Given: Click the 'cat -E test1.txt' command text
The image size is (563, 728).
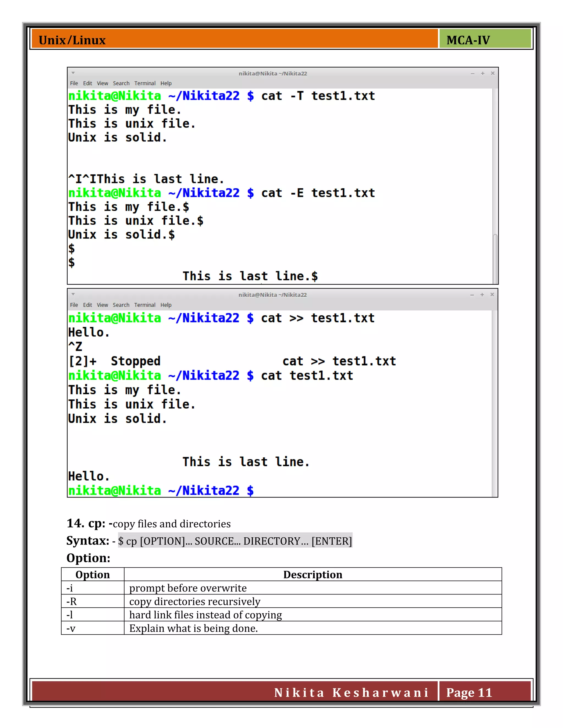Looking at the screenshot, I should [x=318, y=193].
